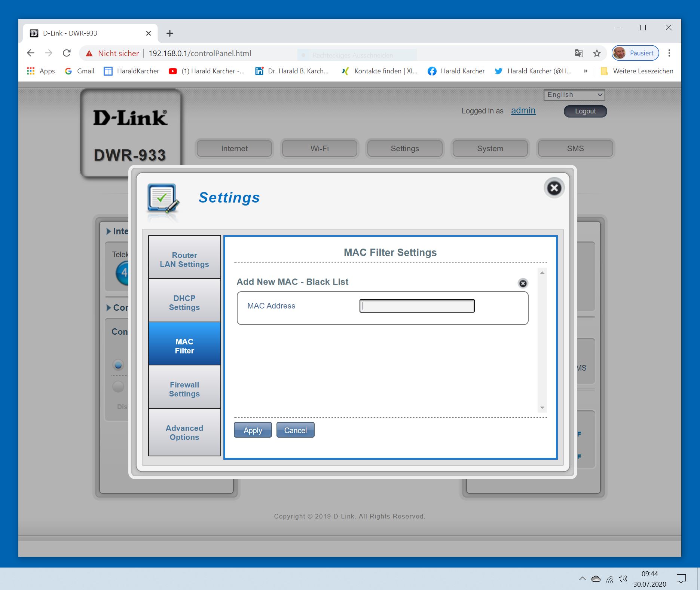
Task: Open the Facebook Harald Karcher bookmark
Action: tap(456, 71)
